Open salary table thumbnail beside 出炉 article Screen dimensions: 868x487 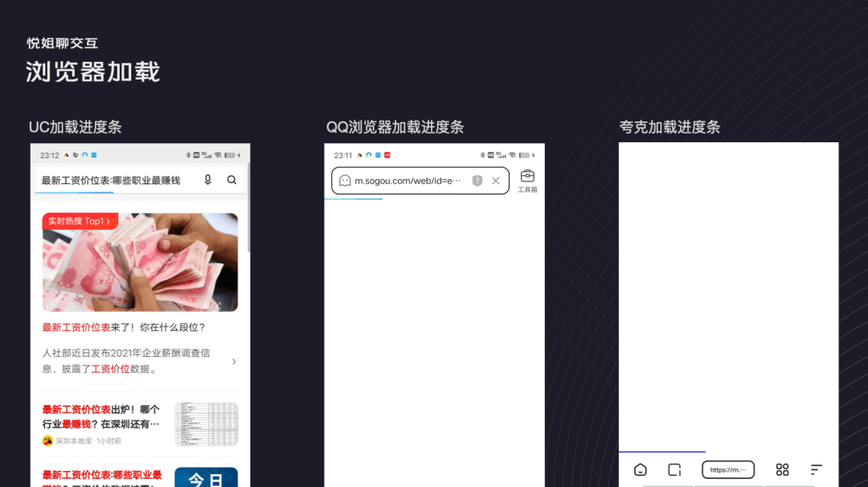(x=207, y=424)
